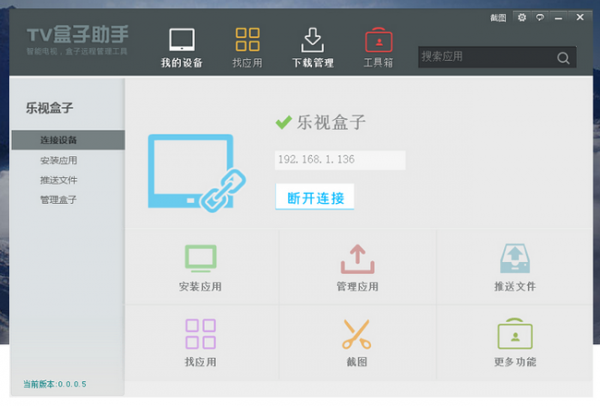Open the 我的设备 (My Device) tab
This screenshot has height=406, width=600.
(181, 48)
